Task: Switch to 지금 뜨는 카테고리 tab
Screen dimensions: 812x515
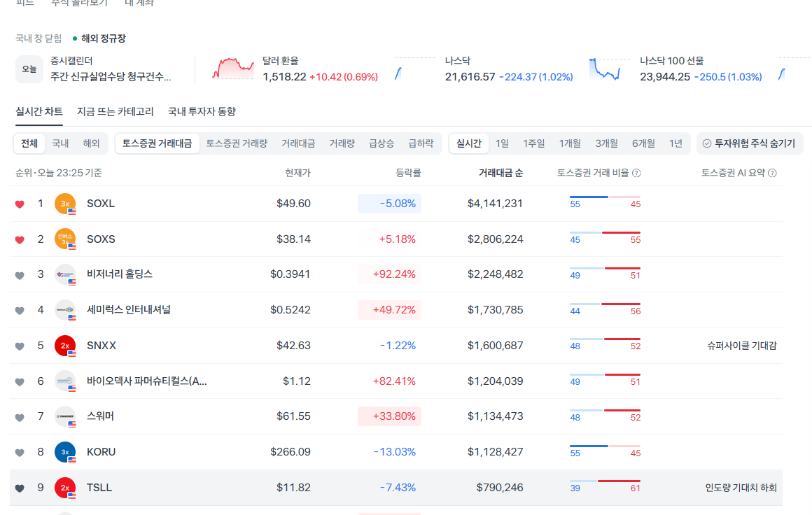Action: (x=115, y=111)
